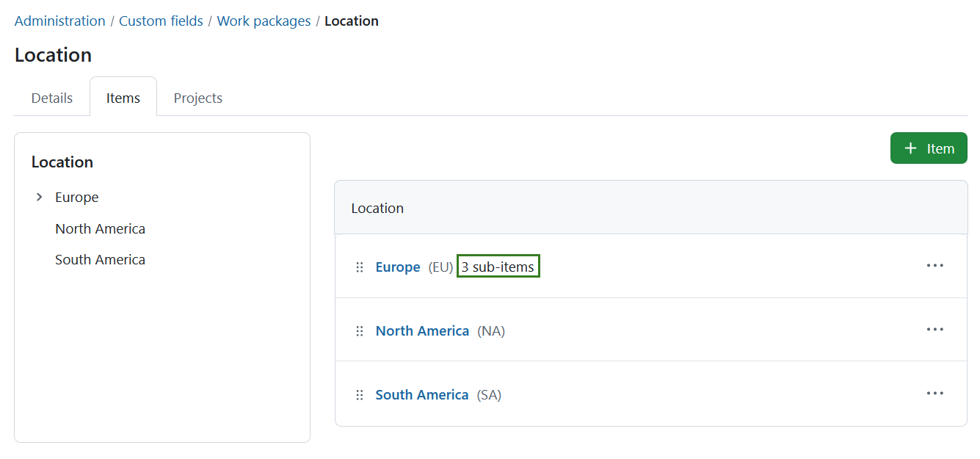This screenshot has height=459, width=980.
Task: Open the more options menu for Europe
Action: point(934,265)
